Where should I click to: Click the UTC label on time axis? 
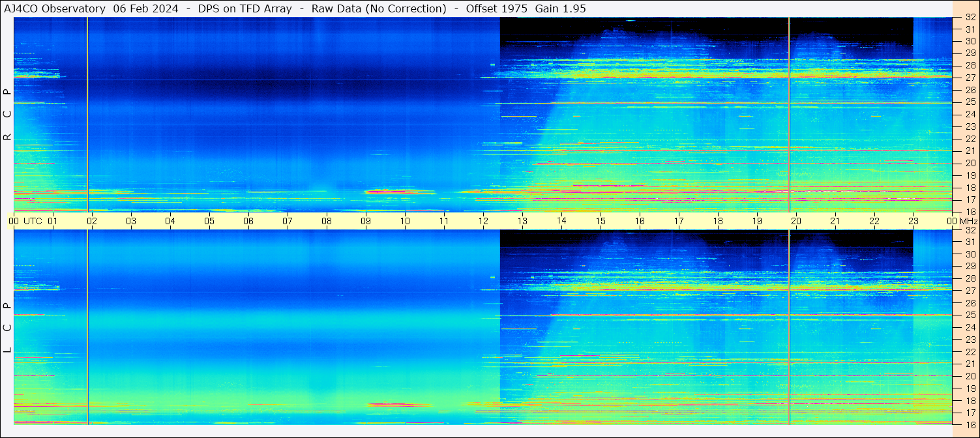click(33, 221)
